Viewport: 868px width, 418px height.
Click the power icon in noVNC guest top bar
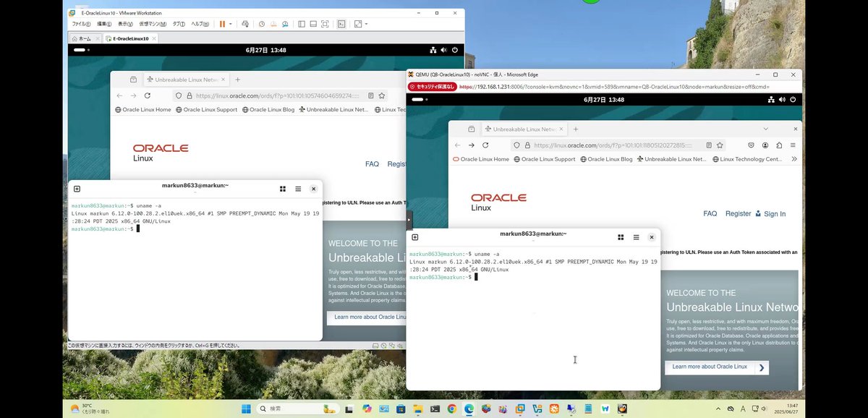click(x=794, y=99)
